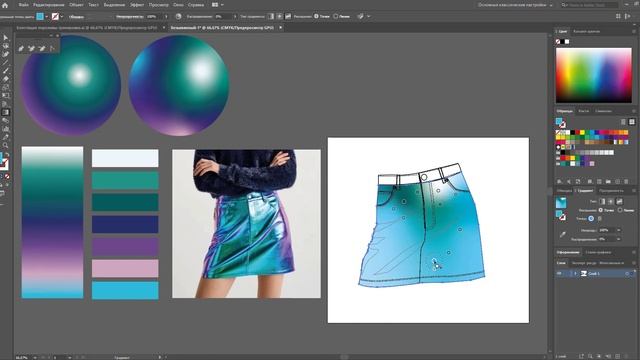Open fill color dropdown in control bar

pos(47,16)
